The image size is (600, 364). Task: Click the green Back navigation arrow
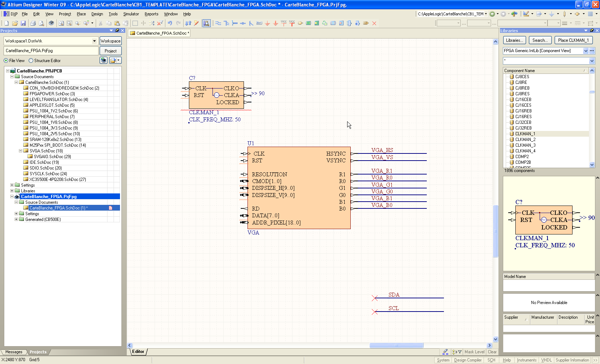[x=492, y=14]
